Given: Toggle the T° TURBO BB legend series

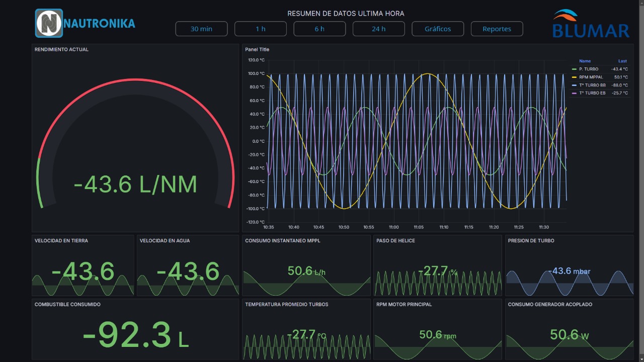Looking at the screenshot, I should [592, 85].
